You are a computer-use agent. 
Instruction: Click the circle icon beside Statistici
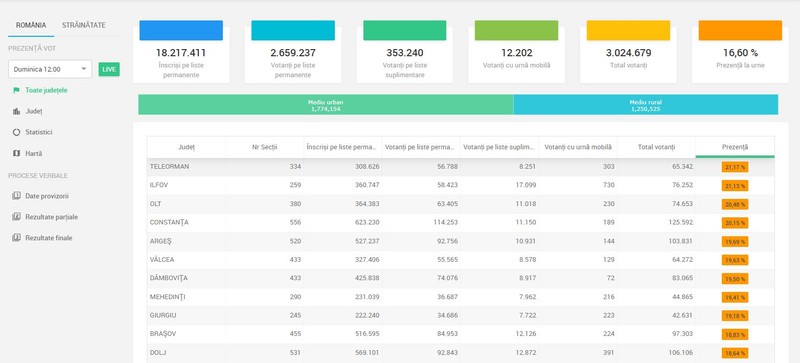click(x=16, y=132)
